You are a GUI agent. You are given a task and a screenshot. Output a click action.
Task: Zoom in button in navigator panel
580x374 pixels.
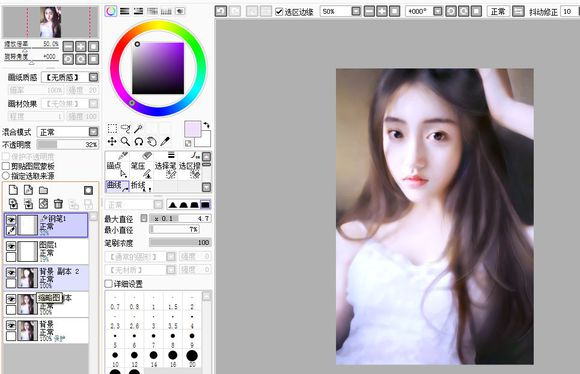point(81,46)
